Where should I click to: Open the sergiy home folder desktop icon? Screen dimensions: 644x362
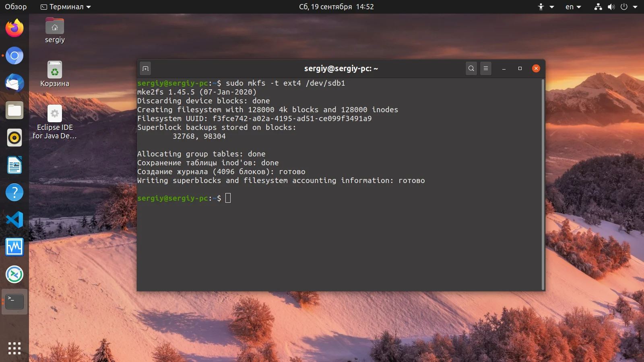tap(55, 31)
